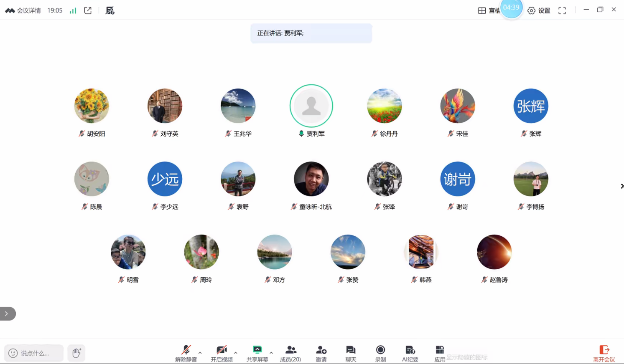The width and height of the screenshot is (624, 364).
Task: Toggle 解除静音 microphone button
Action: (x=186, y=350)
